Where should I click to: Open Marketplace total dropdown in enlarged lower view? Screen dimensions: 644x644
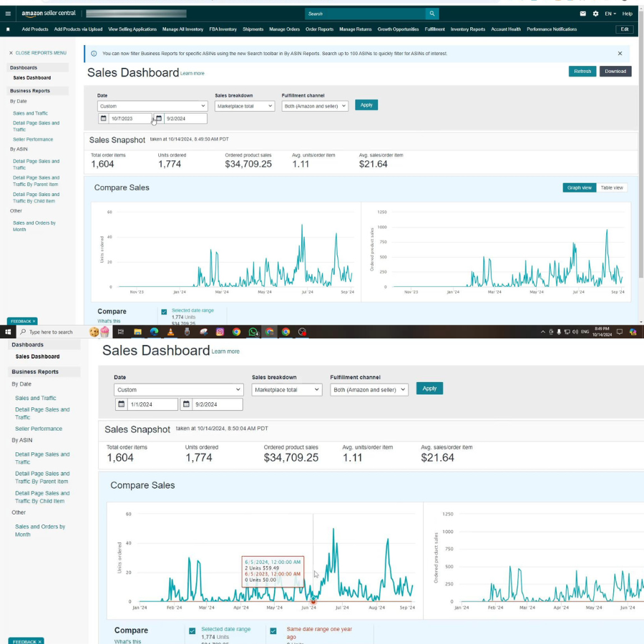(287, 390)
